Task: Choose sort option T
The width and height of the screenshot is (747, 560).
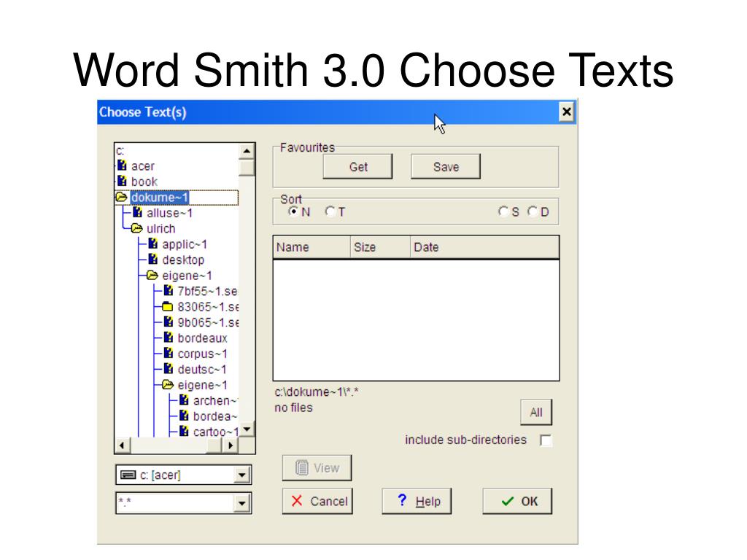Action: (x=330, y=211)
